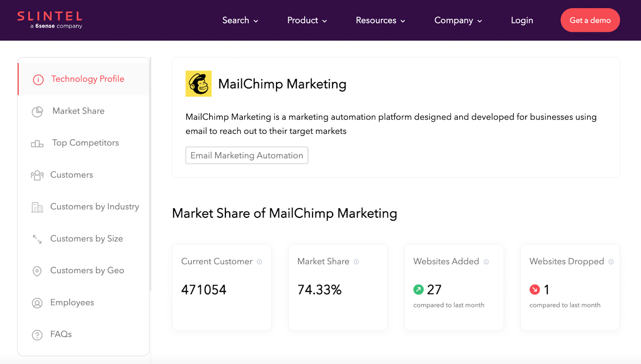Expand the Resources dropdown chevron

click(x=403, y=21)
